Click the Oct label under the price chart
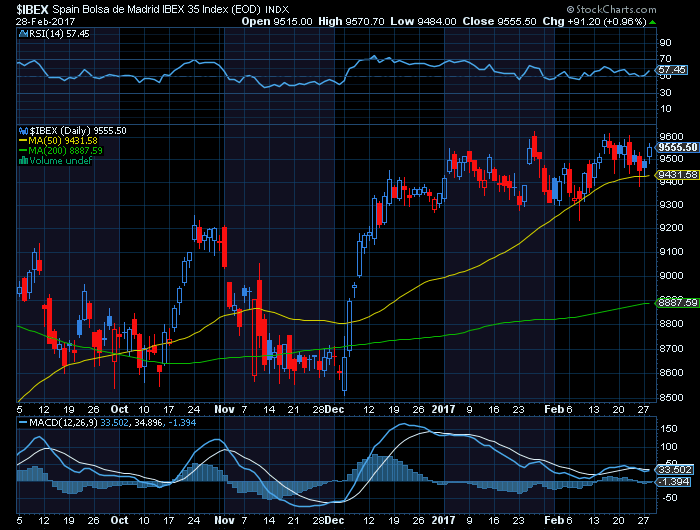 pyautogui.click(x=119, y=409)
